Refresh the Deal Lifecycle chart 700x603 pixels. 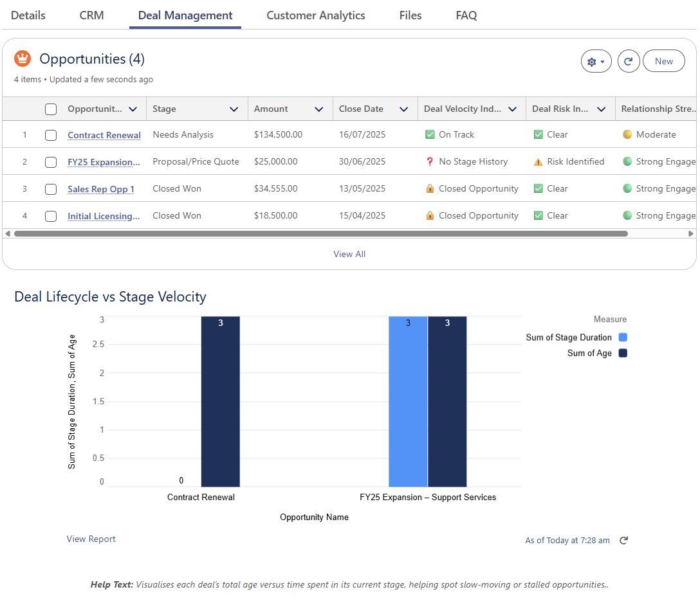[623, 541]
